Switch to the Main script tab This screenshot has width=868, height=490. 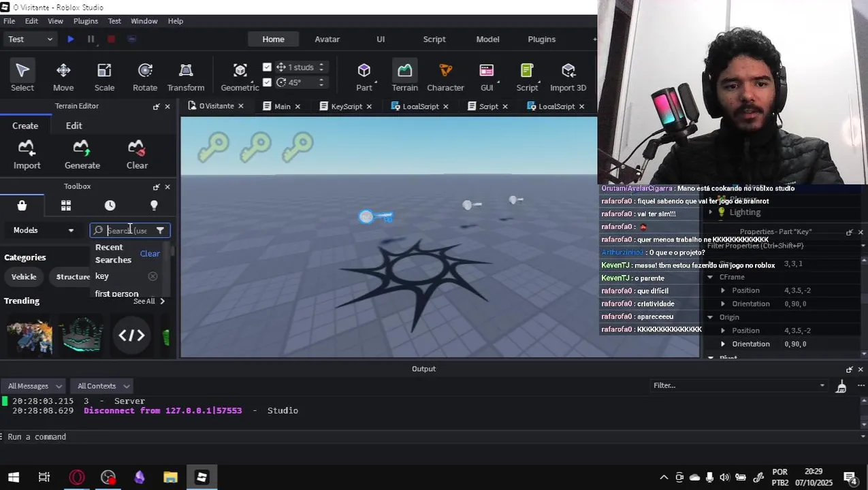click(282, 107)
